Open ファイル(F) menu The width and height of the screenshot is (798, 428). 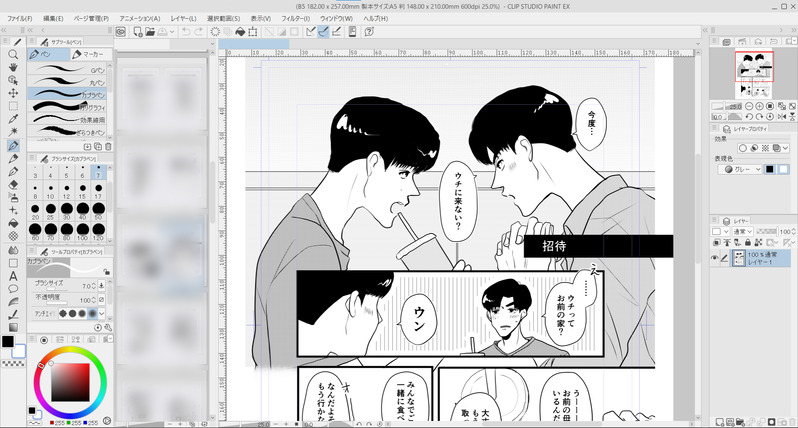click(x=20, y=18)
